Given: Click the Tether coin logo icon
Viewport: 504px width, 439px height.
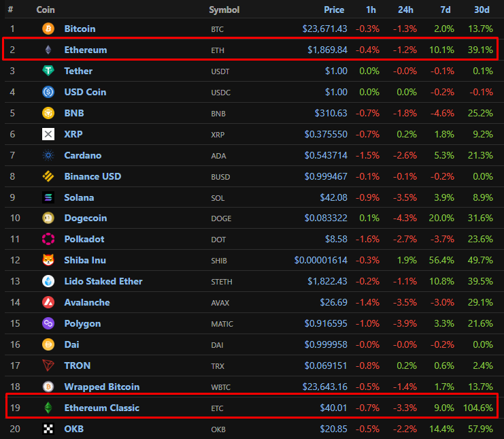Looking at the screenshot, I should (x=48, y=71).
